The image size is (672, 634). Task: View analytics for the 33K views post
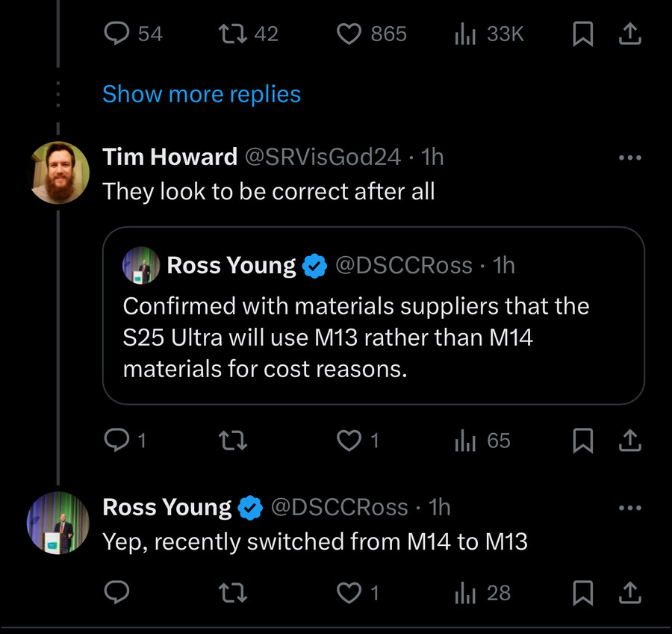click(x=467, y=34)
